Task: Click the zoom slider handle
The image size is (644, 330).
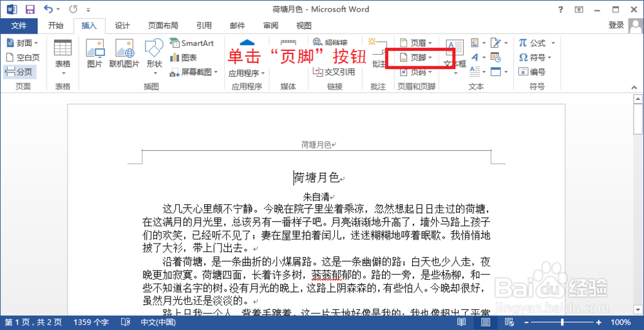Action: coord(562,323)
